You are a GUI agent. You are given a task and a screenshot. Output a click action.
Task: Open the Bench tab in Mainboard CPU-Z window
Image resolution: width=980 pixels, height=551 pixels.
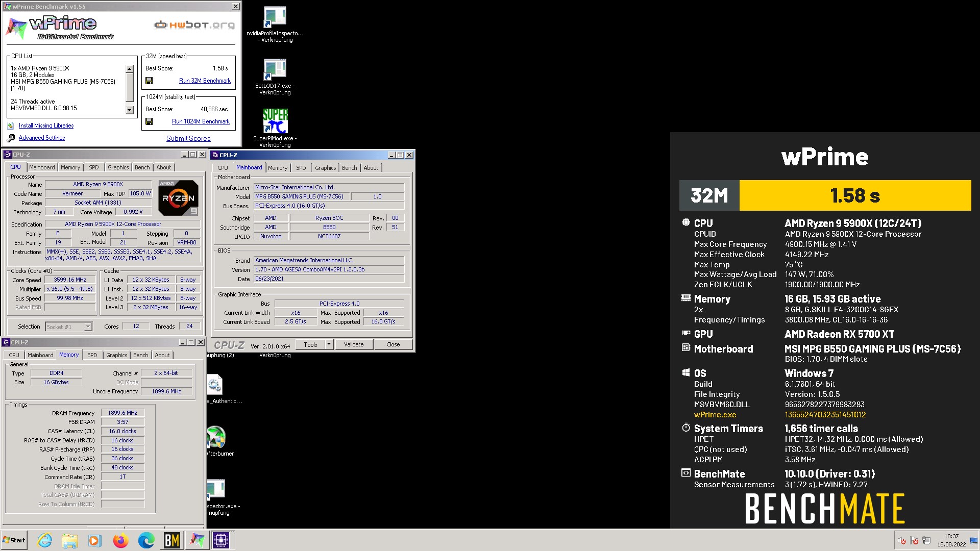pos(350,168)
